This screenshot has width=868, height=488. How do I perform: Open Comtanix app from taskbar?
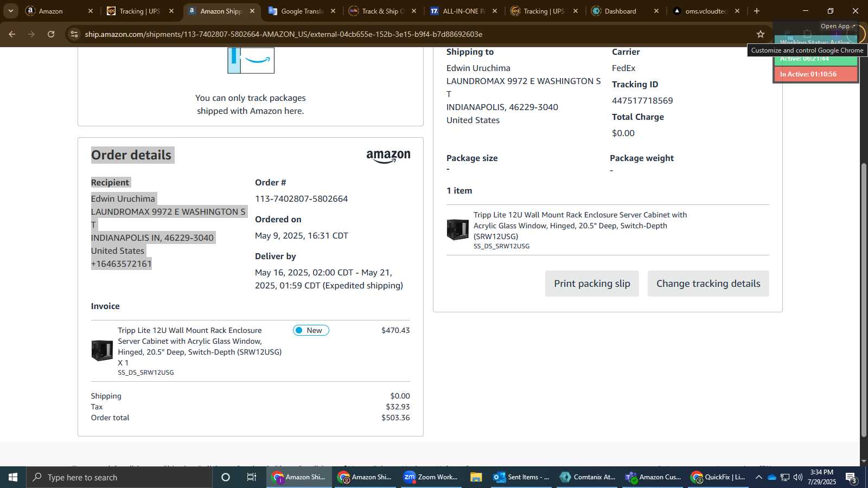pos(588,477)
